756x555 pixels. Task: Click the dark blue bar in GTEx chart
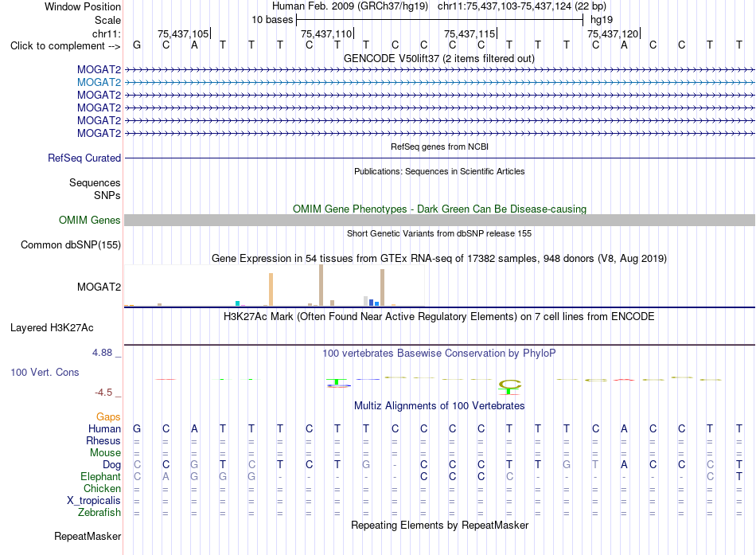[x=372, y=303]
